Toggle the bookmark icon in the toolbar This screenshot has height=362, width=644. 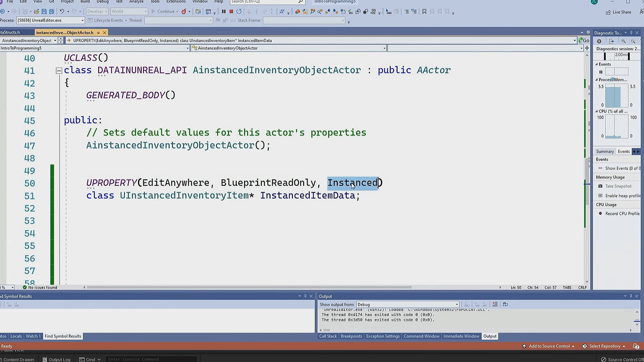pos(424,11)
